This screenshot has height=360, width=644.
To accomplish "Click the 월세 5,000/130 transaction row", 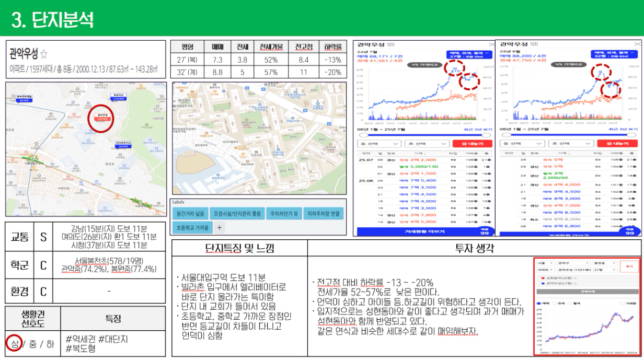I will pos(425,167).
